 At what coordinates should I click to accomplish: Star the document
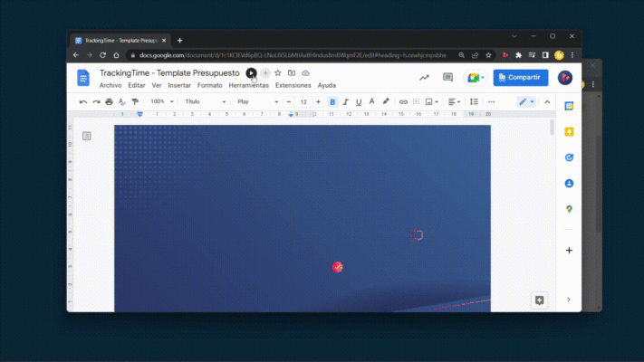pos(278,73)
